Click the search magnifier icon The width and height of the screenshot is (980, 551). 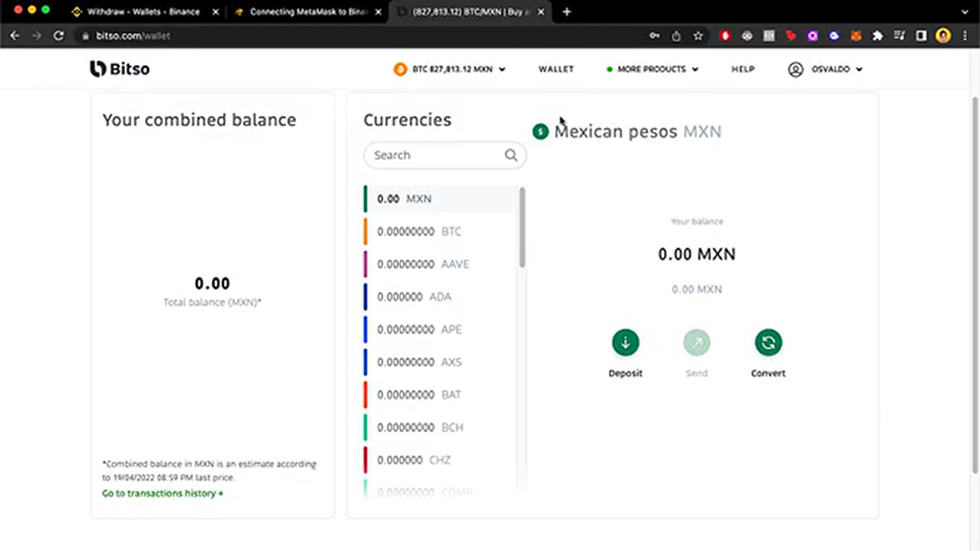(x=511, y=155)
